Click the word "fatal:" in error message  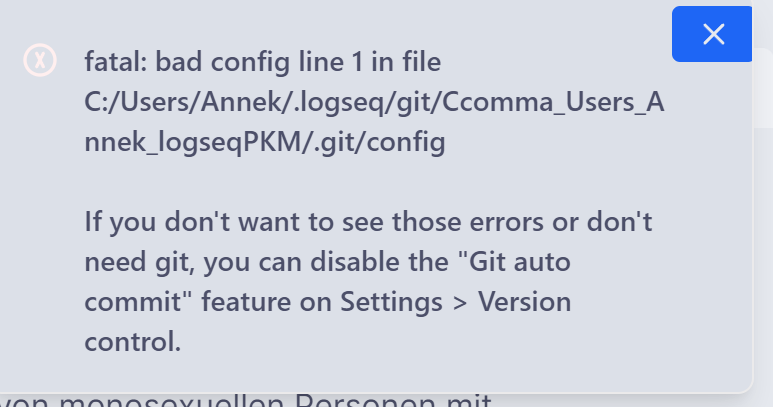[x=116, y=62]
